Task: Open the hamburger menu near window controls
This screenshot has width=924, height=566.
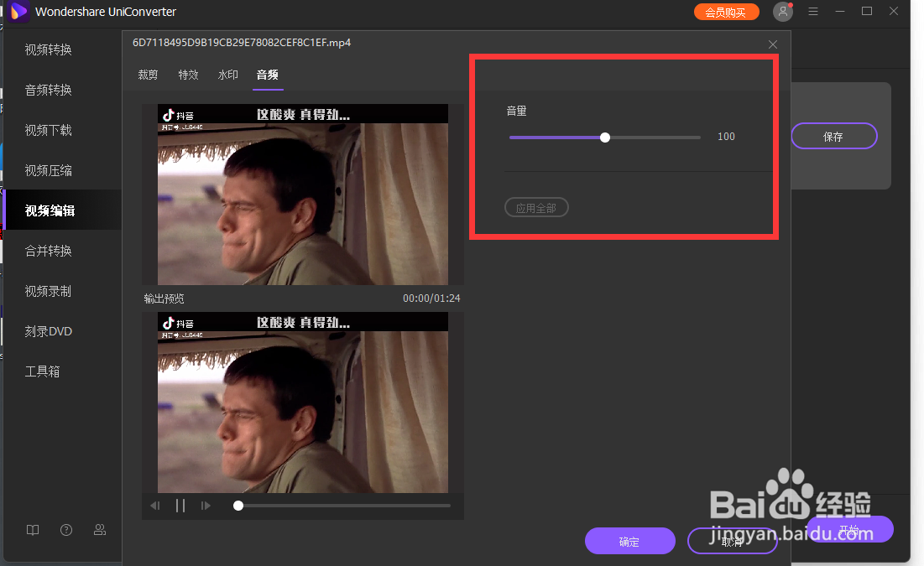Action: coord(812,11)
